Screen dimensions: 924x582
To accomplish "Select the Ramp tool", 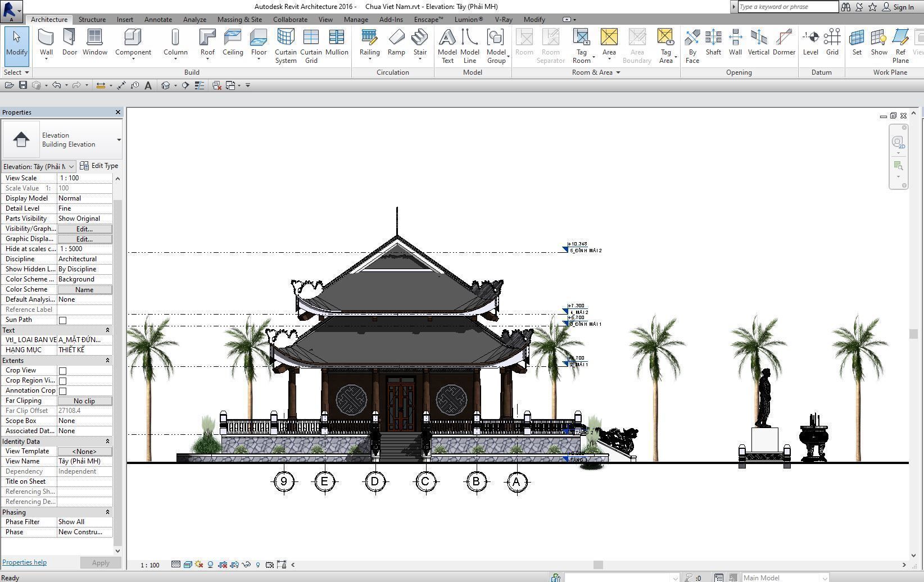I will click(x=396, y=43).
